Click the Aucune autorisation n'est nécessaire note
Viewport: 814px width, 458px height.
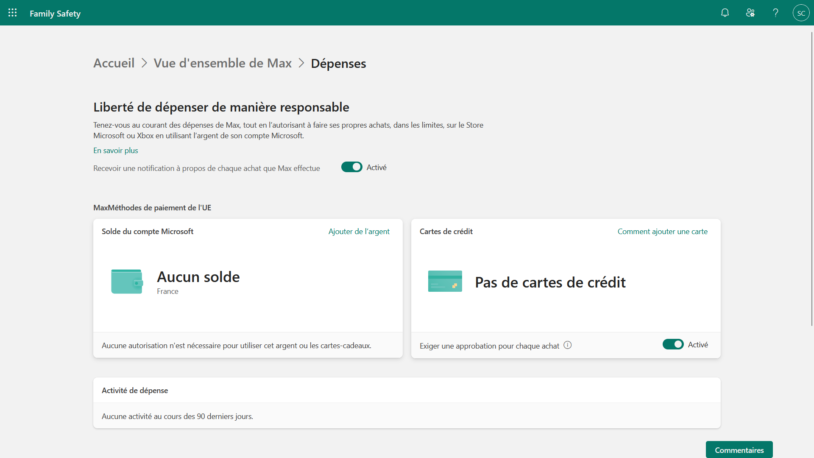tap(236, 345)
